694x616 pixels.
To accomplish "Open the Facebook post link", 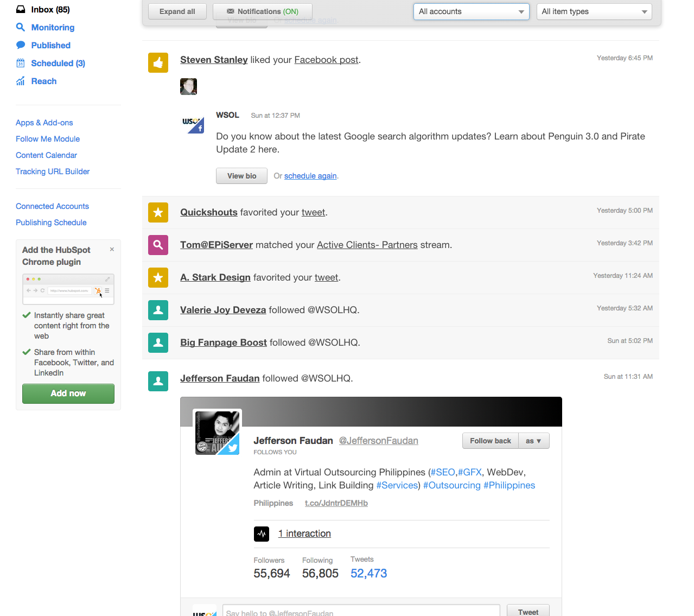I will click(326, 60).
